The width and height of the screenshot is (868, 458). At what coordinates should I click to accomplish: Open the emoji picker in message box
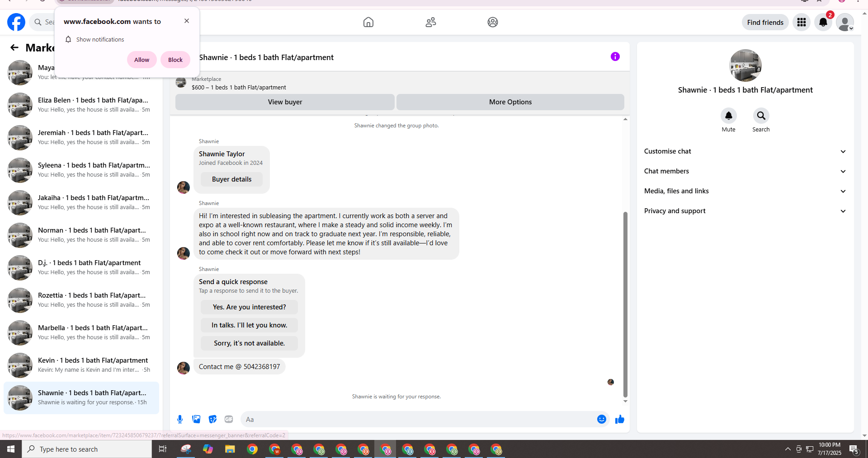tap(602, 419)
